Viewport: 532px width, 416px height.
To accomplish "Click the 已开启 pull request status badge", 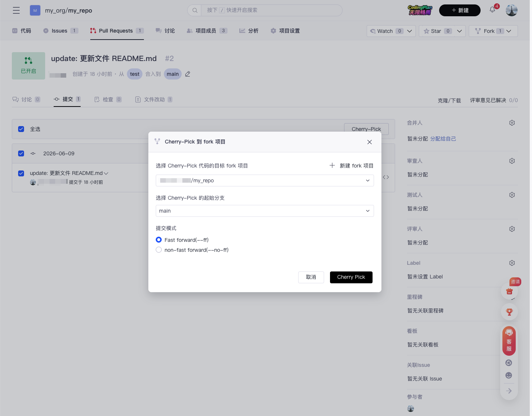I will (x=28, y=66).
